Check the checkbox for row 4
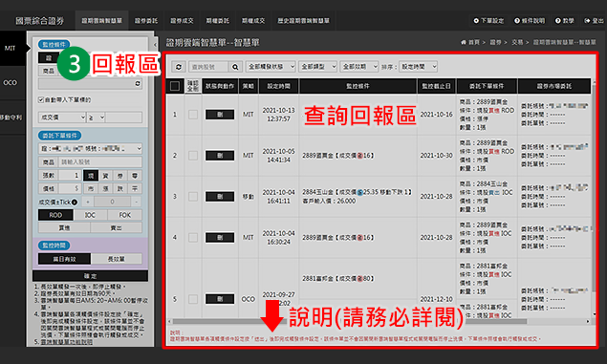The image size is (607, 364). pyautogui.click(x=193, y=238)
